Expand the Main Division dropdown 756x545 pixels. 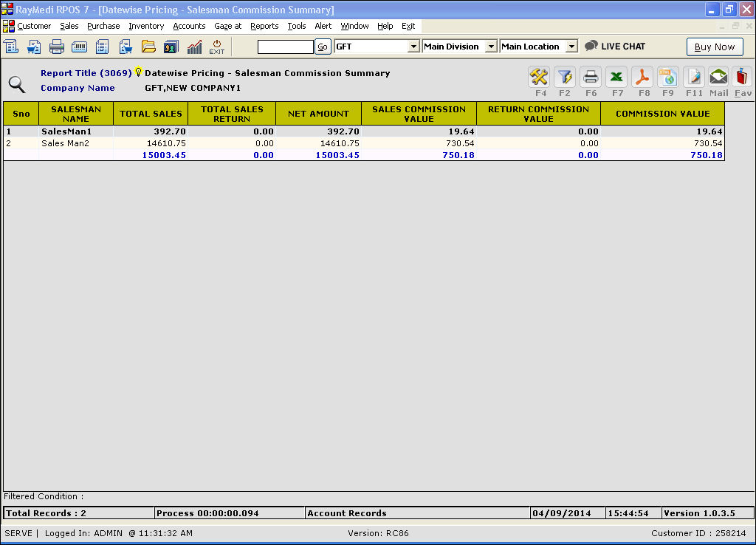pos(490,47)
